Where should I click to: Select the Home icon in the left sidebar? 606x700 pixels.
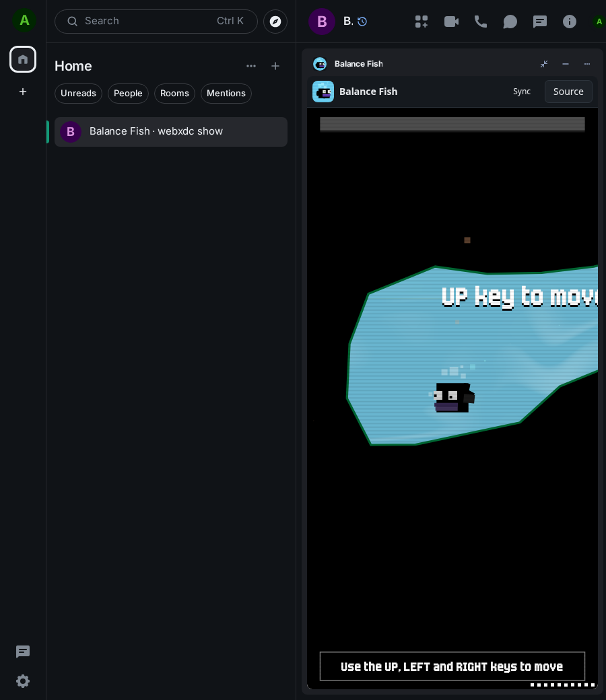23,59
